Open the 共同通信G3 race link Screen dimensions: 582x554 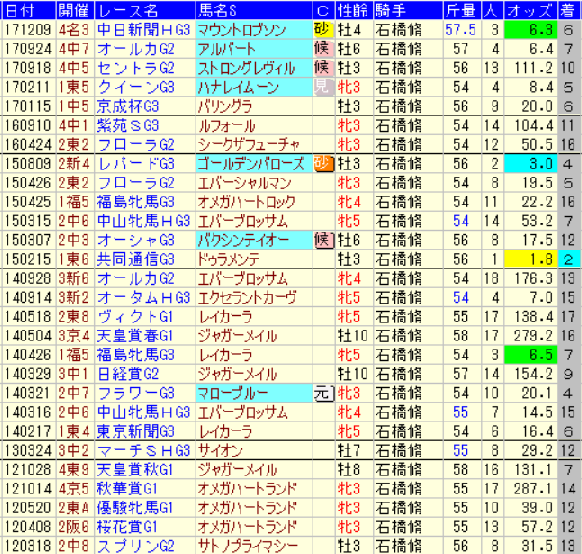135,259
